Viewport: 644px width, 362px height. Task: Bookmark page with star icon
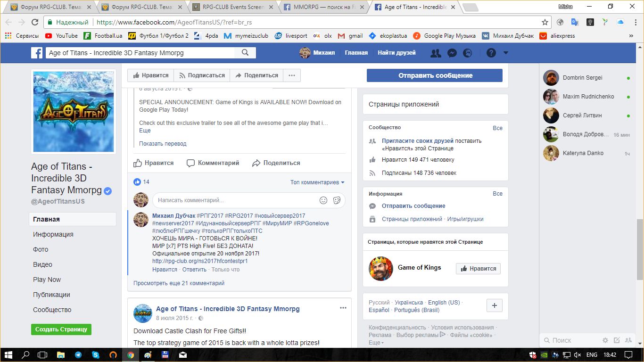click(545, 22)
